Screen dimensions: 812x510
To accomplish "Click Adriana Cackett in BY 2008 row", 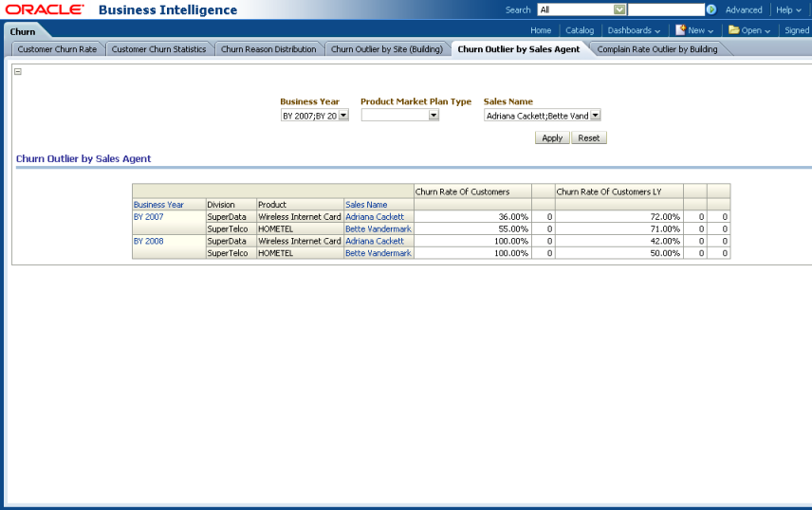I will [x=375, y=242].
